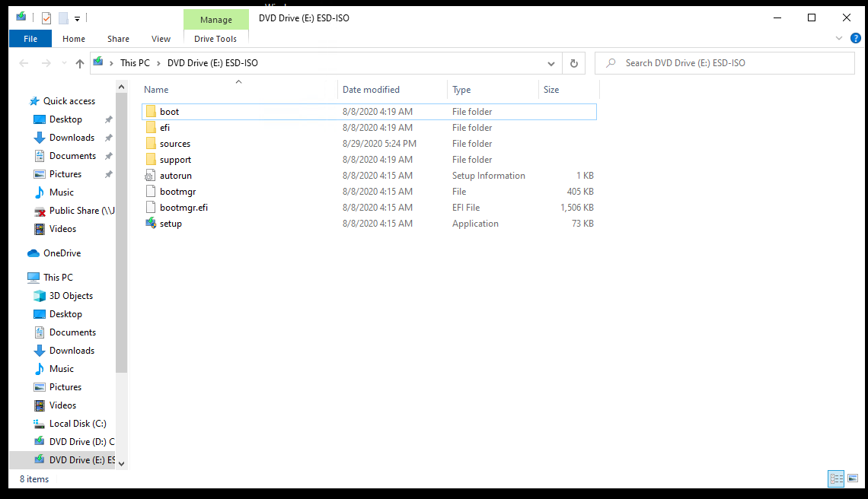Run the setup application

169,223
